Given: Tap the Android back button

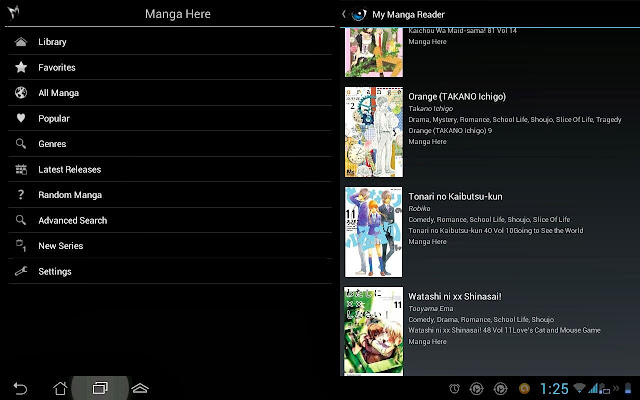Looking at the screenshot, I should tap(20, 388).
